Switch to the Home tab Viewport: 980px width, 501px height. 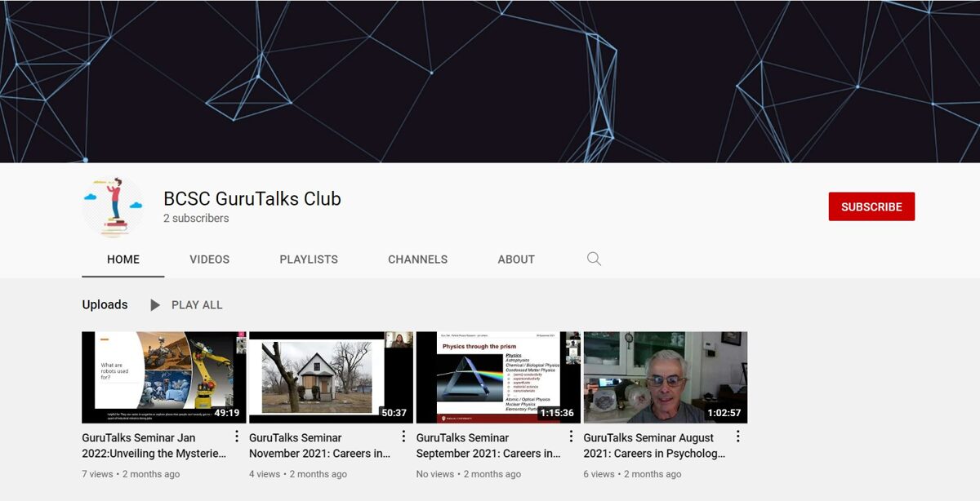123,259
